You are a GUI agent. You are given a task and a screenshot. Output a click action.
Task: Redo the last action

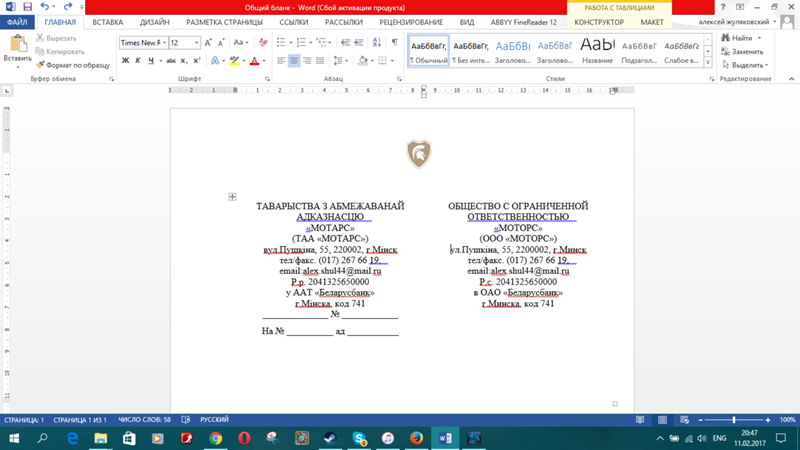(68, 7)
